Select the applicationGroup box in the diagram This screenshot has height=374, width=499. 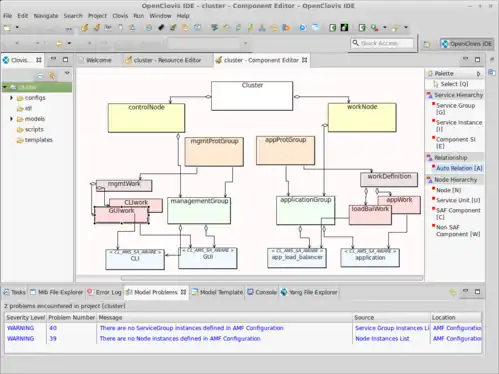click(305, 210)
